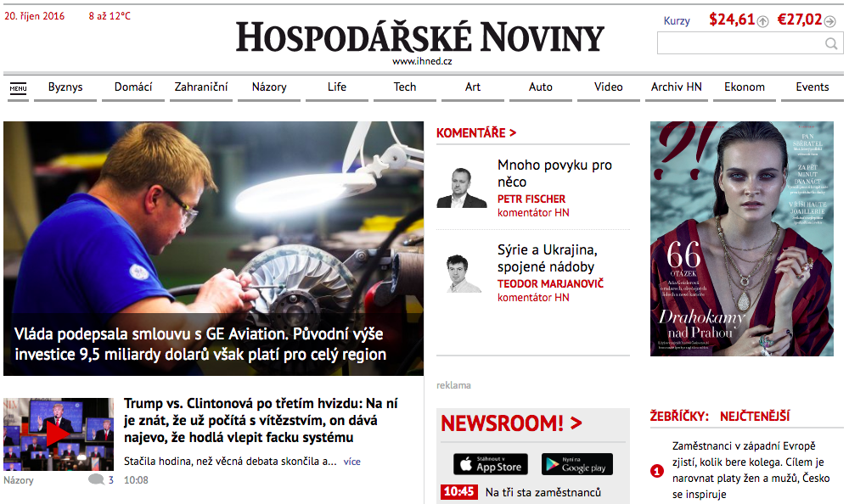The width and height of the screenshot is (849, 504).
Task: Open the hamburger MENU icon
Action: [18, 88]
